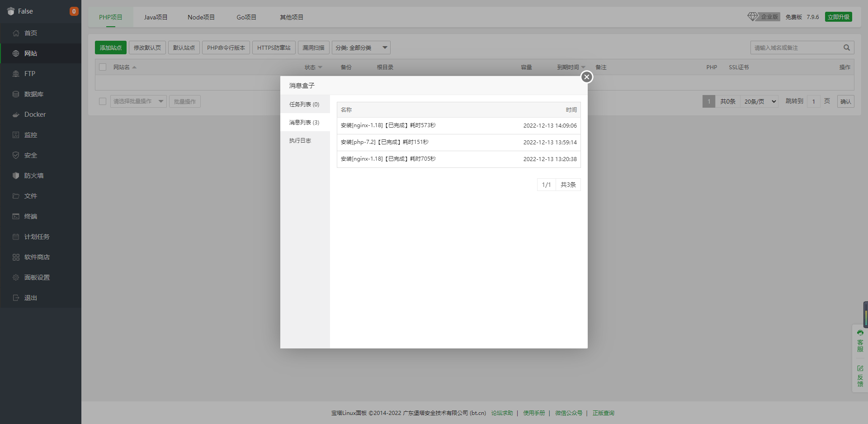Click the green 添加站点 button
Viewport: 868px width, 424px height.
(111, 48)
